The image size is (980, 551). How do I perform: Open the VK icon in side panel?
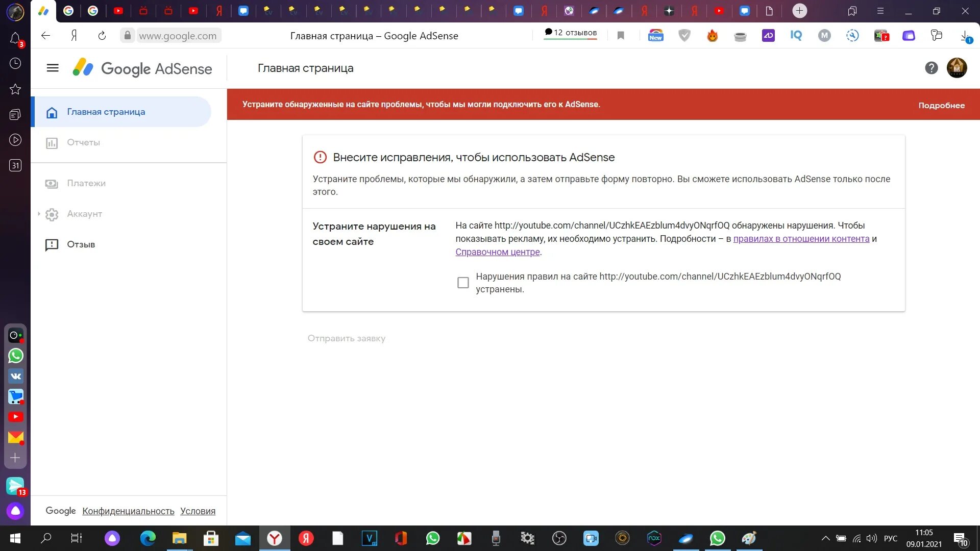point(15,376)
